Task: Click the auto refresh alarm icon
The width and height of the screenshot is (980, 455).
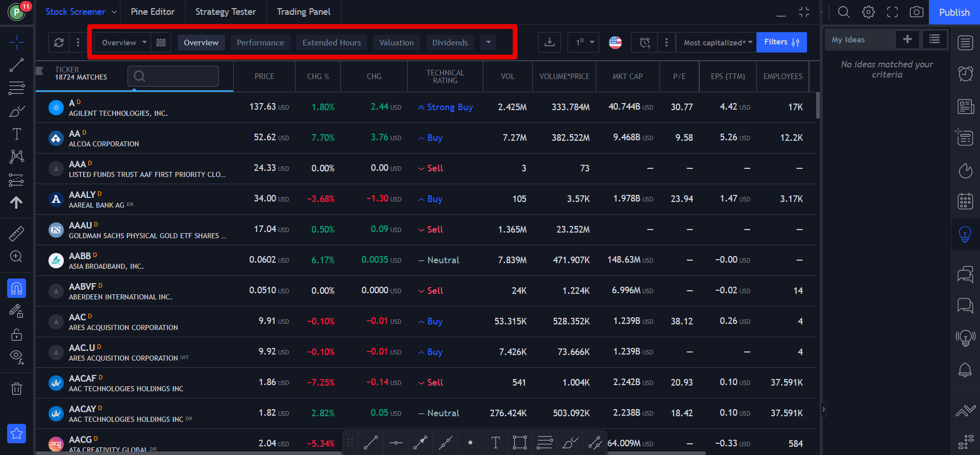Action: 645,42
